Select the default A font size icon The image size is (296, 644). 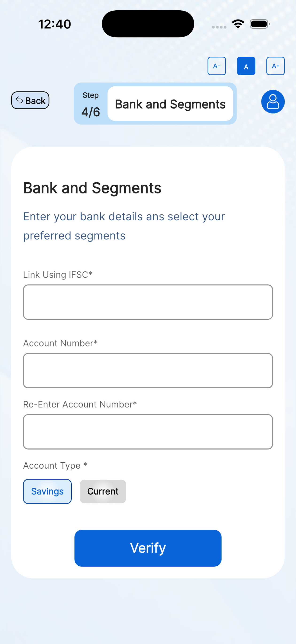pos(246,66)
